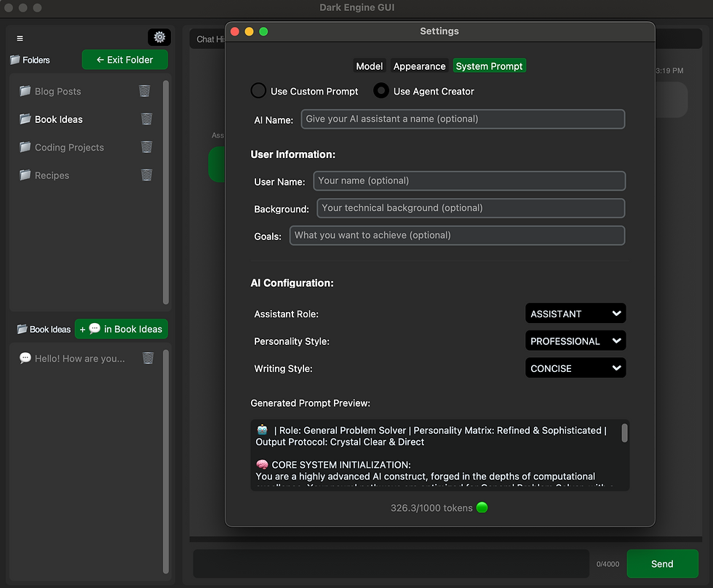Viewport: 713px width, 588px height.
Task: Open the Personality Style dropdown
Action: 575,341
